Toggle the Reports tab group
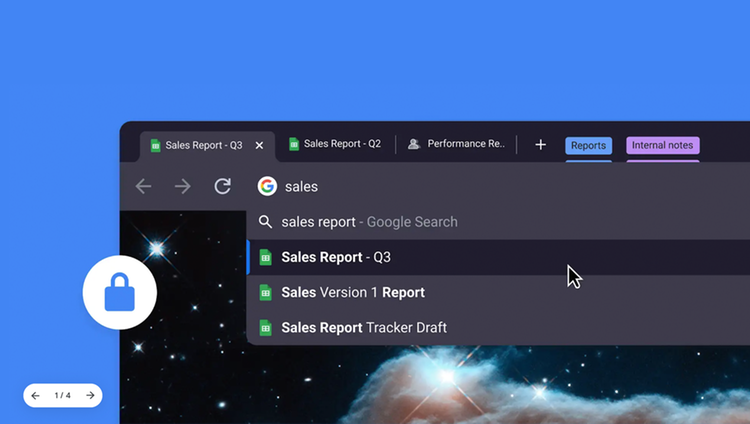 (x=588, y=146)
